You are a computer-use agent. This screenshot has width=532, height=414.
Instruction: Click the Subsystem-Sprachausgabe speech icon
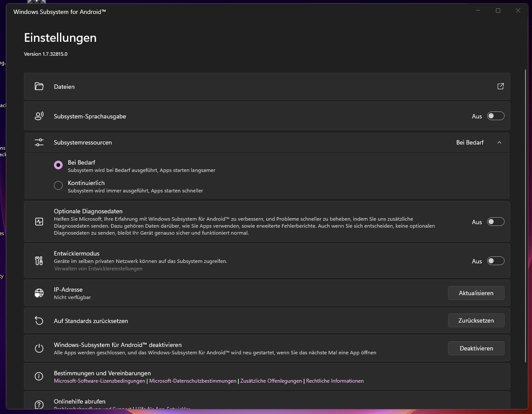pos(39,116)
